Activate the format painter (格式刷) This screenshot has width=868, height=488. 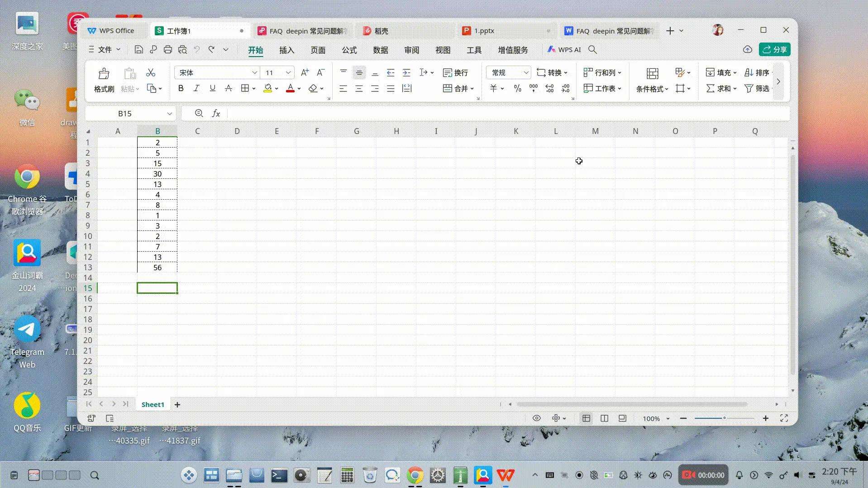(104, 80)
